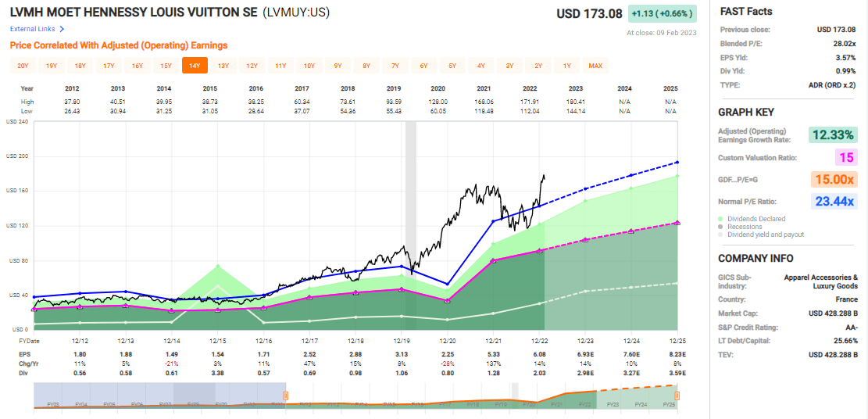Show the 2Y price history
The width and height of the screenshot is (868, 419).
pos(538,66)
